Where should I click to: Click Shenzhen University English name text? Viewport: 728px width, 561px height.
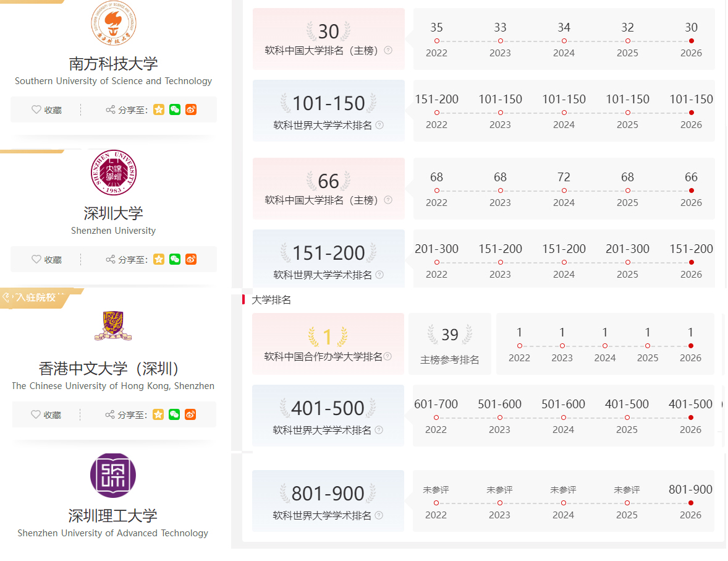coord(113,231)
